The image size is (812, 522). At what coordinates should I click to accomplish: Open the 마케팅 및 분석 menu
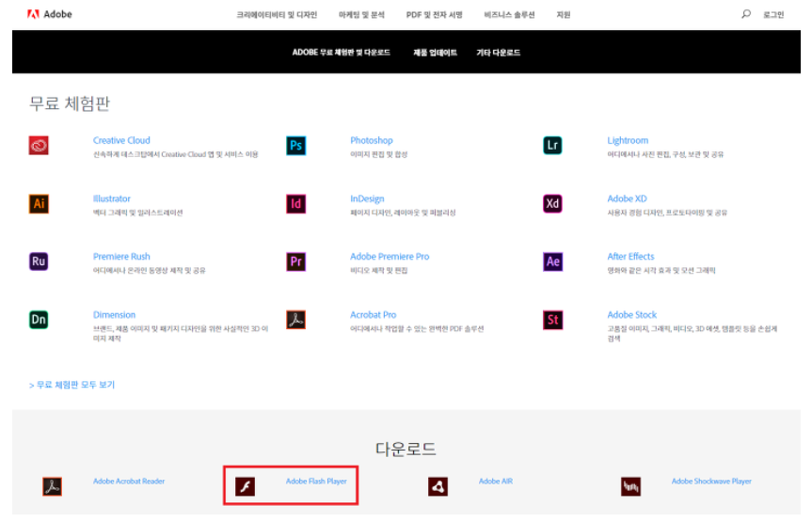[x=361, y=15]
